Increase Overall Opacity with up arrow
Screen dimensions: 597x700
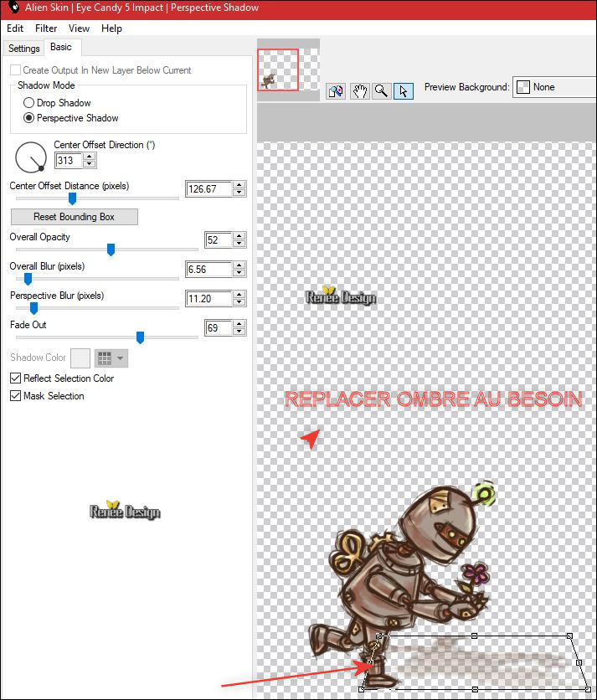[239, 236]
